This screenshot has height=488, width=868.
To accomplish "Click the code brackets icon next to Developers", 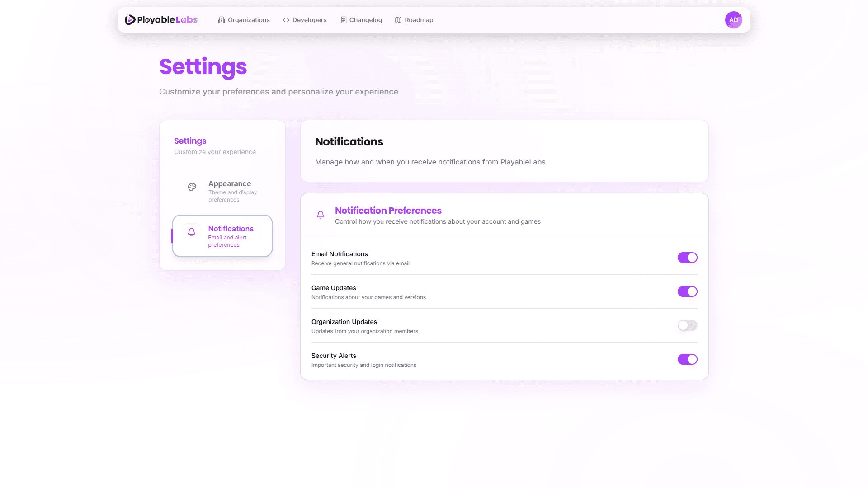I will (286, 20).
